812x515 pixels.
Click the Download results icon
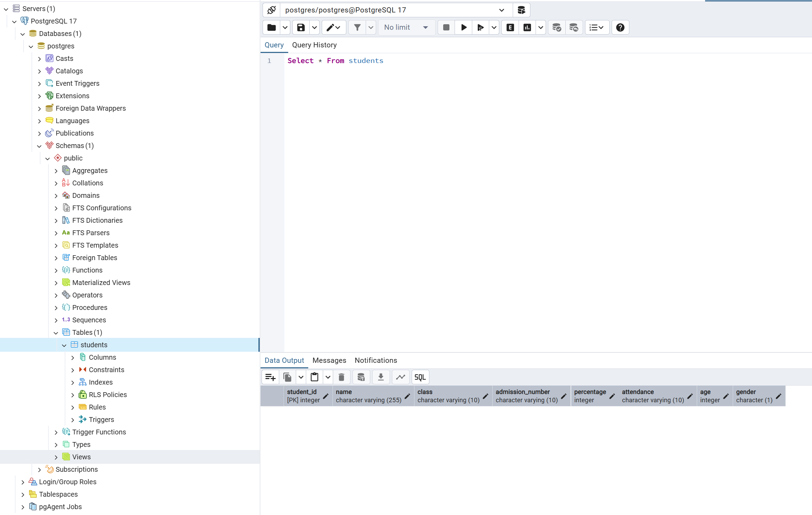381,377
